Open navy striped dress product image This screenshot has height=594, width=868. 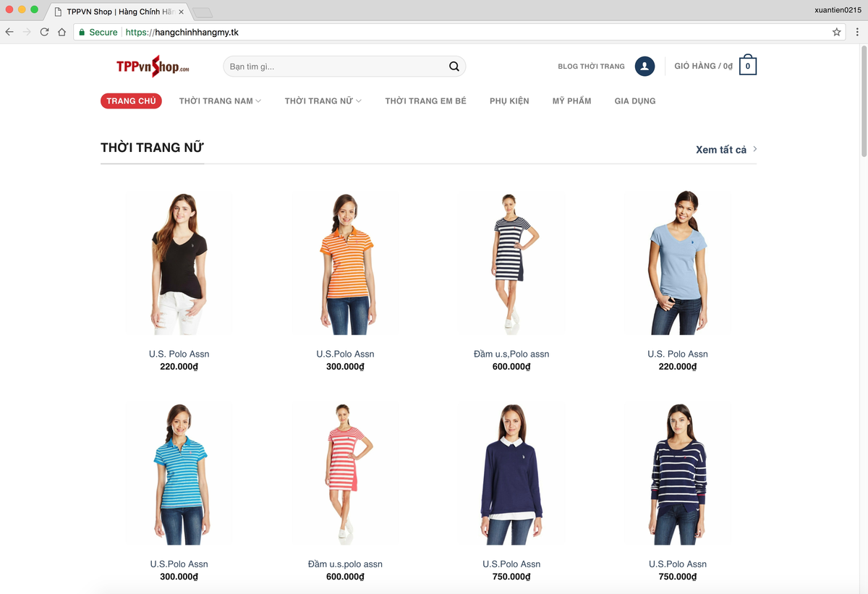(511, 263)
